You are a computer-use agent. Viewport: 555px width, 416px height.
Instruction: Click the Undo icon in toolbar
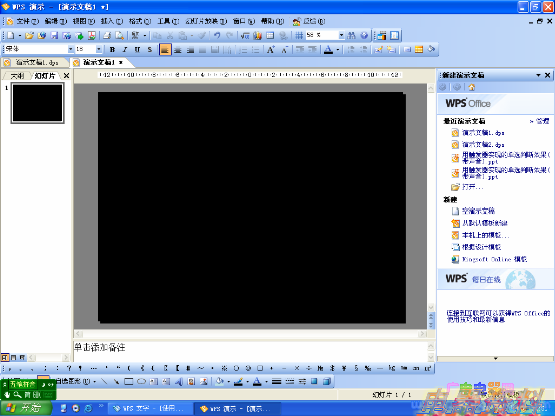click(x=217, y=35)
